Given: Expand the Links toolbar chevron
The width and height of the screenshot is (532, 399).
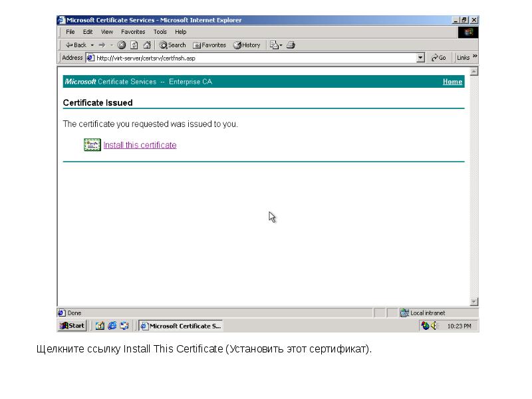Looking at the screenshot, I should pos(475,58).
